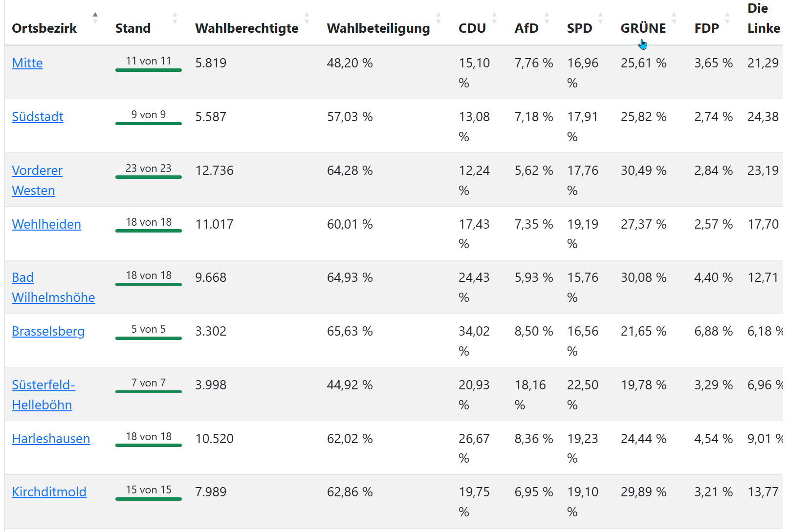The image size is (789, 532).
Task: Open Vorderer Westen results
Action: [x=37, y=180]
